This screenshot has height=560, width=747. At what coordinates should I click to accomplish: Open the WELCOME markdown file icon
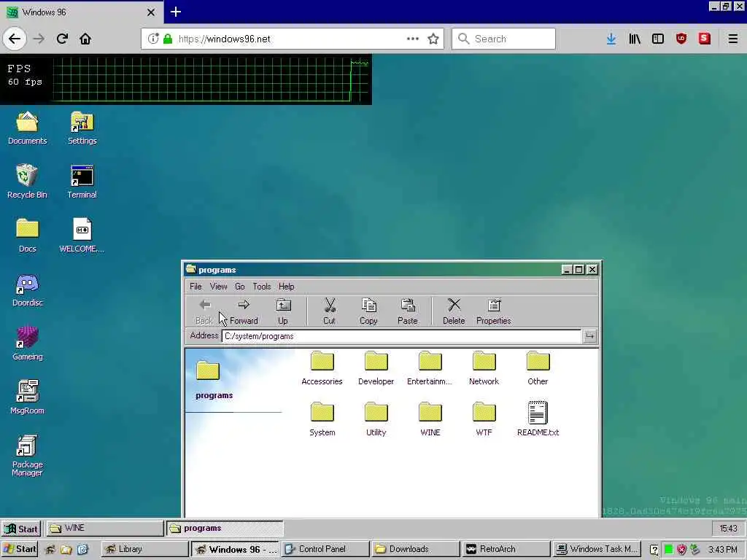pos(82,236)
